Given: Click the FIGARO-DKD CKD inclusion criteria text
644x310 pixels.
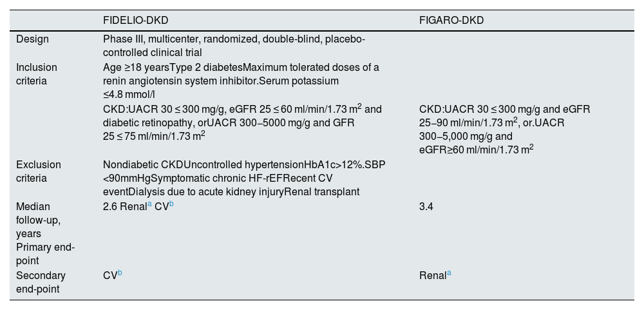Looking at the screenshot, I should pos(504,129).
